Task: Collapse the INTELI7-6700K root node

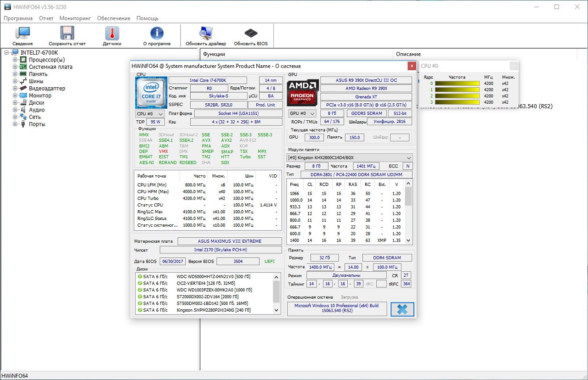Action: (7, 53)
